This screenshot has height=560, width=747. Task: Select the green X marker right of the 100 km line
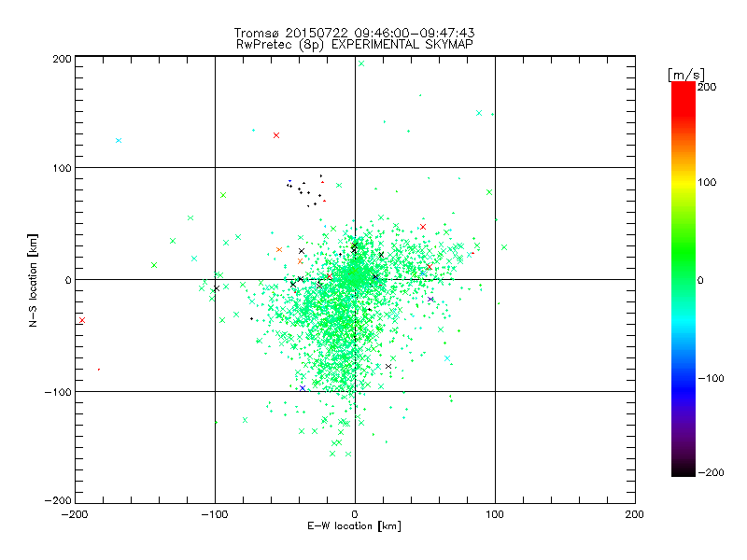(x=504, y=247)
